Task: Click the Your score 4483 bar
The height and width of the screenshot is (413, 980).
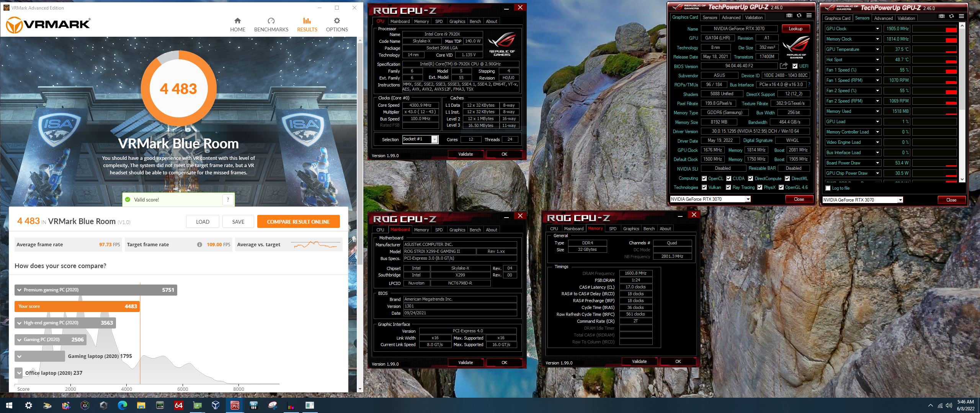Action: coord(77,306)
